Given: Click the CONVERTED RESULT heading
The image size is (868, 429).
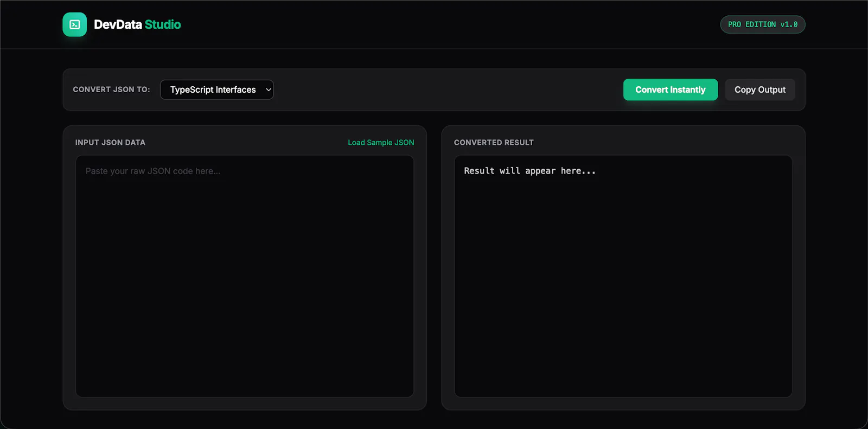Looking at the screenshot, I should [x=494, y=143].
